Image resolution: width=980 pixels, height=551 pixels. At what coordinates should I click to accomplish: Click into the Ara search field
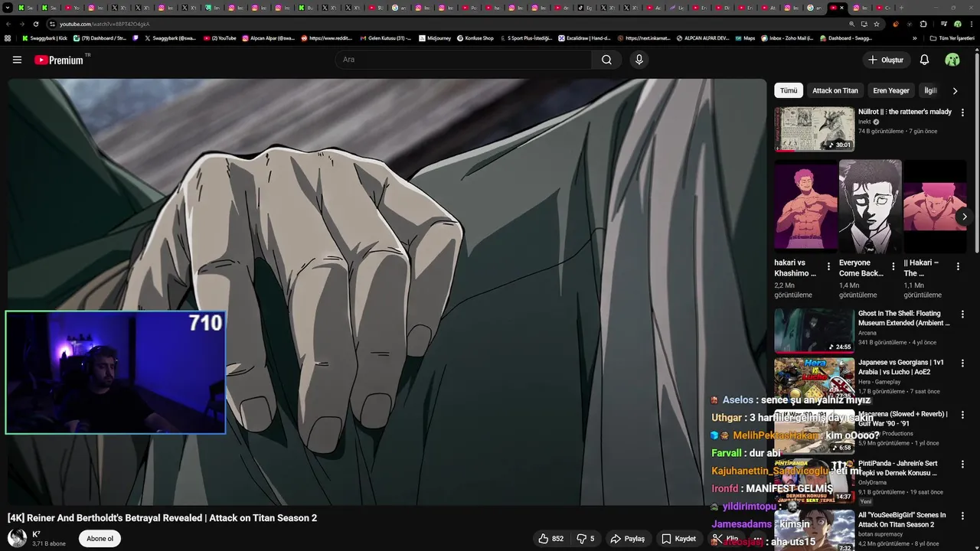click(x=463, y=60)
